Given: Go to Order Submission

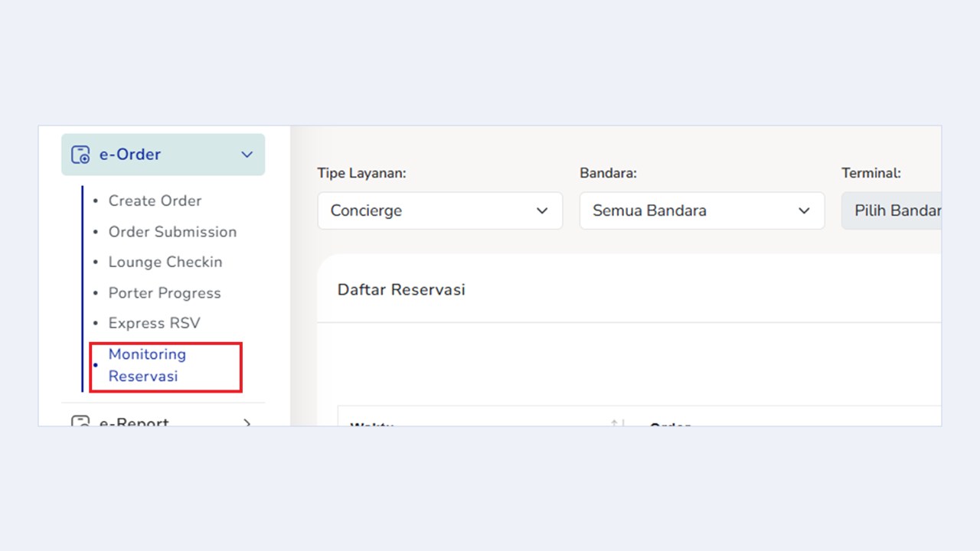Looking at the screenshot, I should 172,232.
